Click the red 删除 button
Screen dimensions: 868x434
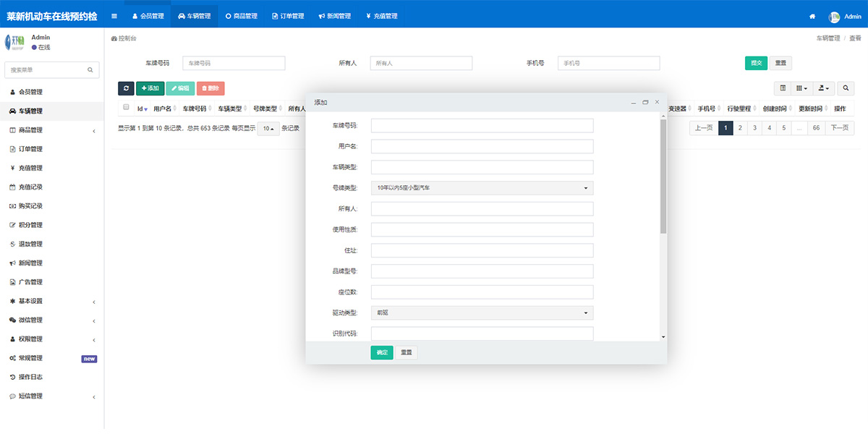click(x=210, y=88)
